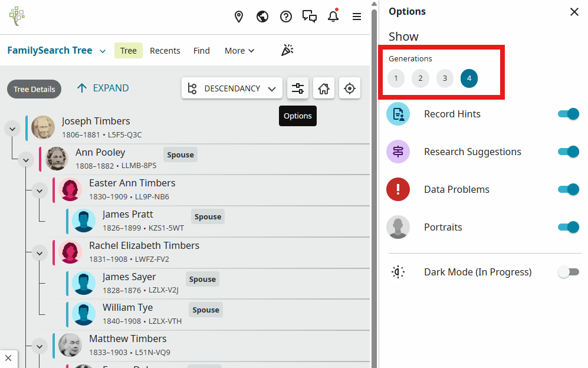Click the EXPAND button
This screenshot has height=368, width=588.
[x=103, y=88]
